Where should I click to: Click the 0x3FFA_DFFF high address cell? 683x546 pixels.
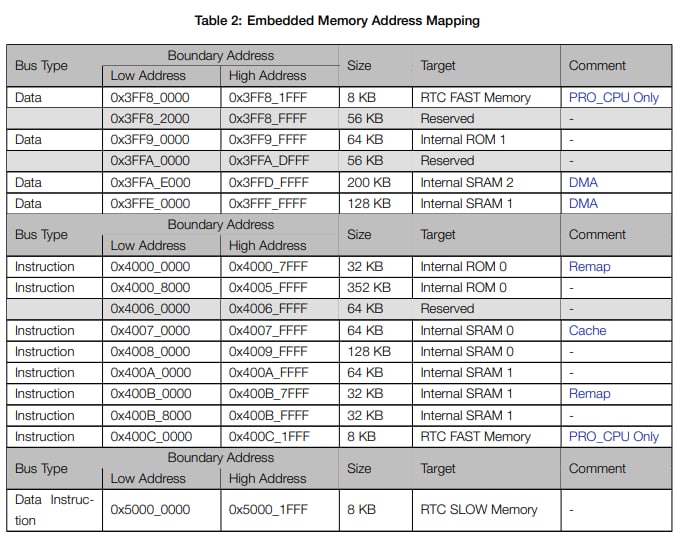point(268,161)
